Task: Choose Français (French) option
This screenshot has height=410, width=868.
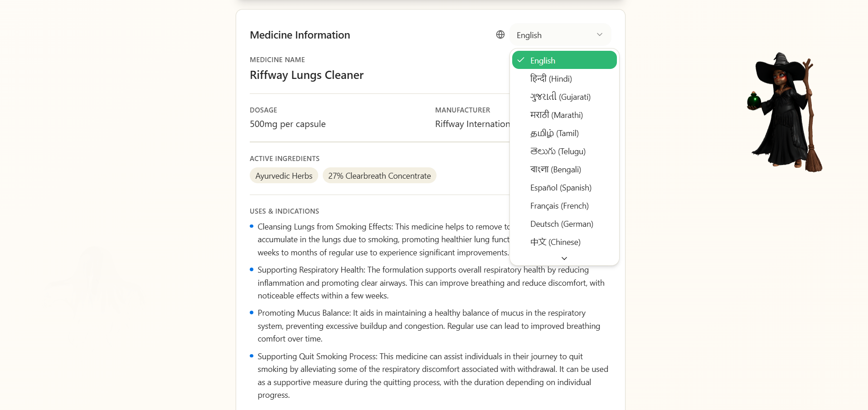Action: pyautogui.click(x=559, y=206)
